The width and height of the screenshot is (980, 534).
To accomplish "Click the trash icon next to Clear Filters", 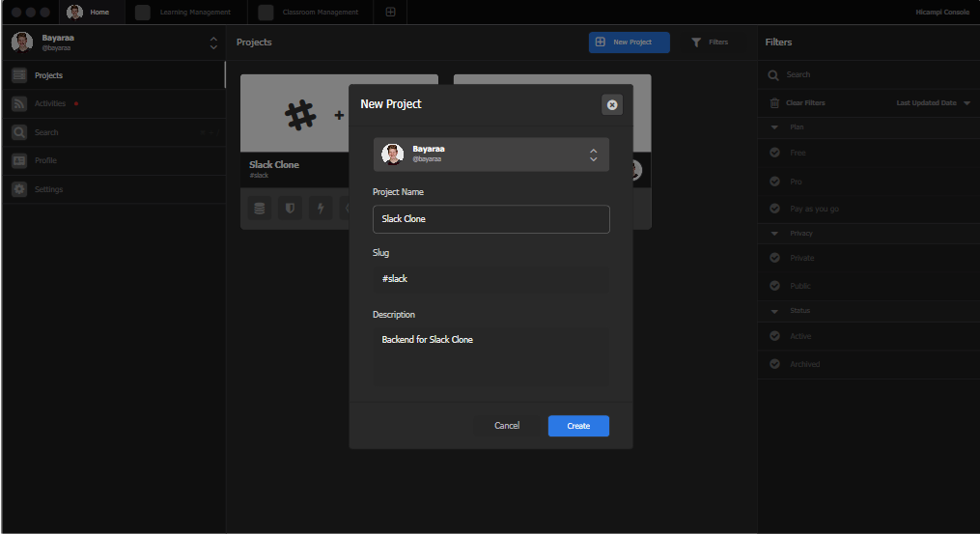I will pyautogui.click(x=774, y=102).
